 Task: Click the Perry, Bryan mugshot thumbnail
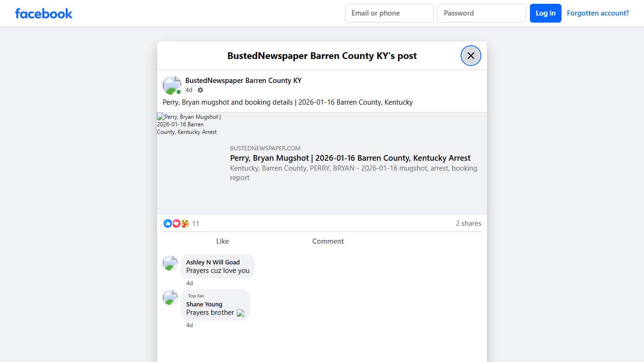coord(189,124)
